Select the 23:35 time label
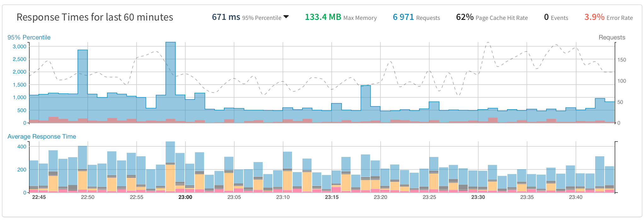This screenshot has height=221, width=644. pyautogui.click(x=527, y=197)
